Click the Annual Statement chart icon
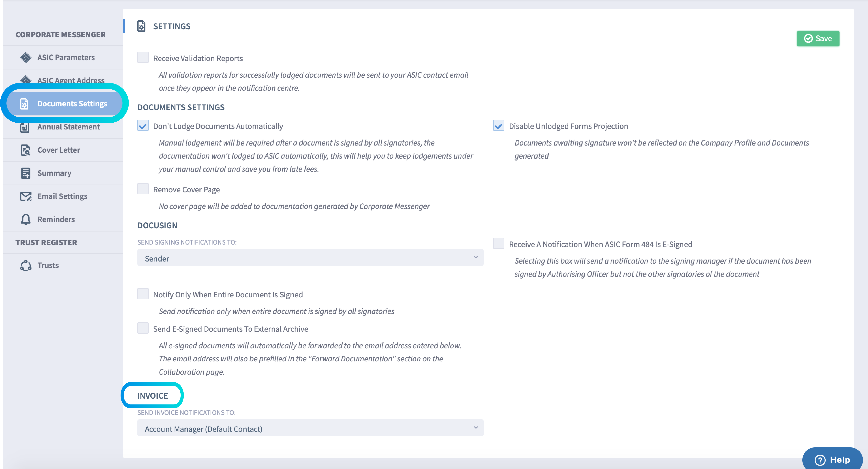This screenshot has height=469, width=868. (25, 127)
